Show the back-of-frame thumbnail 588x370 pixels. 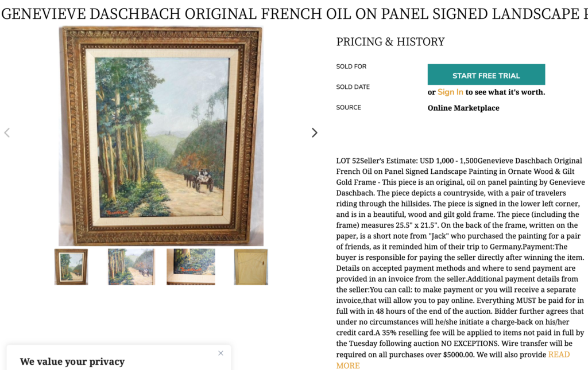coord(250,267)
